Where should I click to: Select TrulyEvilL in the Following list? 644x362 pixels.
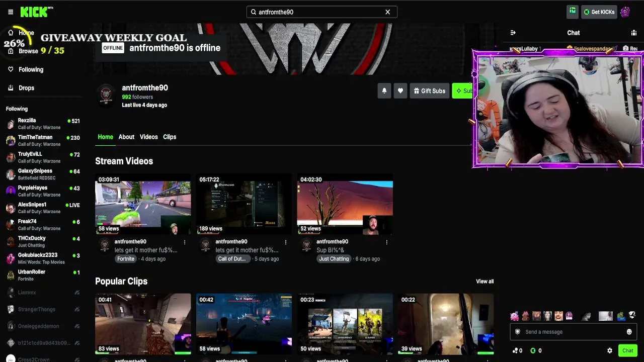coord(43,157)
